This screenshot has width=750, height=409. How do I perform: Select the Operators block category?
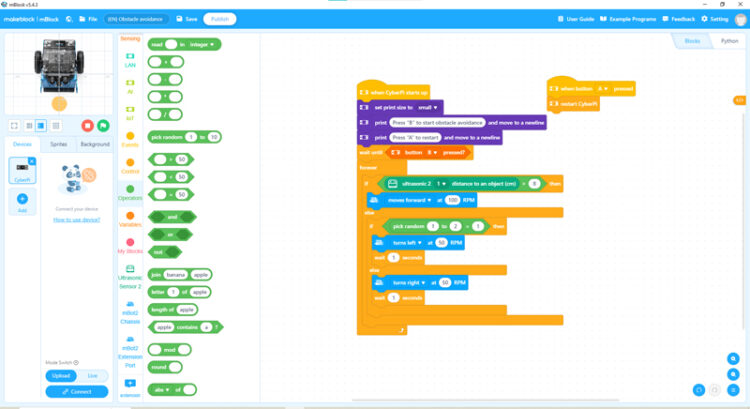click(x=130, y=190)
